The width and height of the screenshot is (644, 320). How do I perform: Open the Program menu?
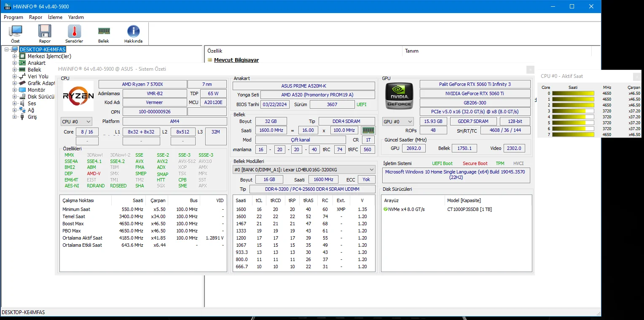(13, 17)
